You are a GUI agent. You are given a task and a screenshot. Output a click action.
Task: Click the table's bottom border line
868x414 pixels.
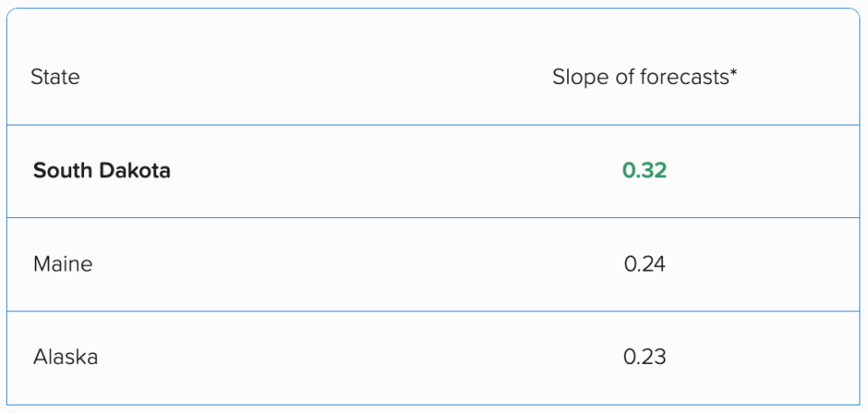point(434,405)
